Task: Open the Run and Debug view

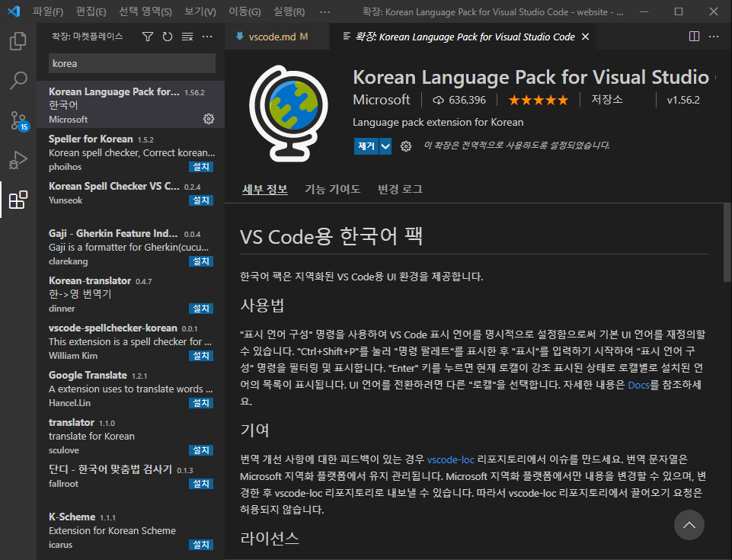Action: pos(18,160)
